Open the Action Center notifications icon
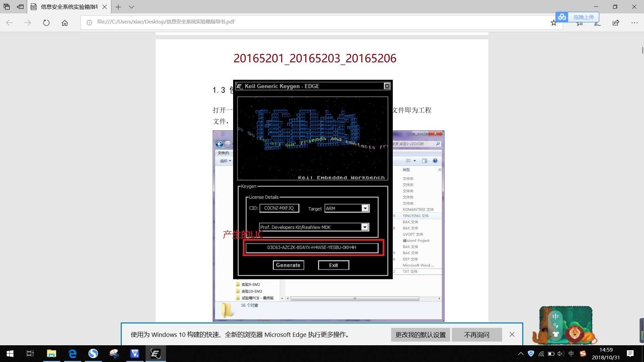Viewport: 644px width, 362px height. 630,354
